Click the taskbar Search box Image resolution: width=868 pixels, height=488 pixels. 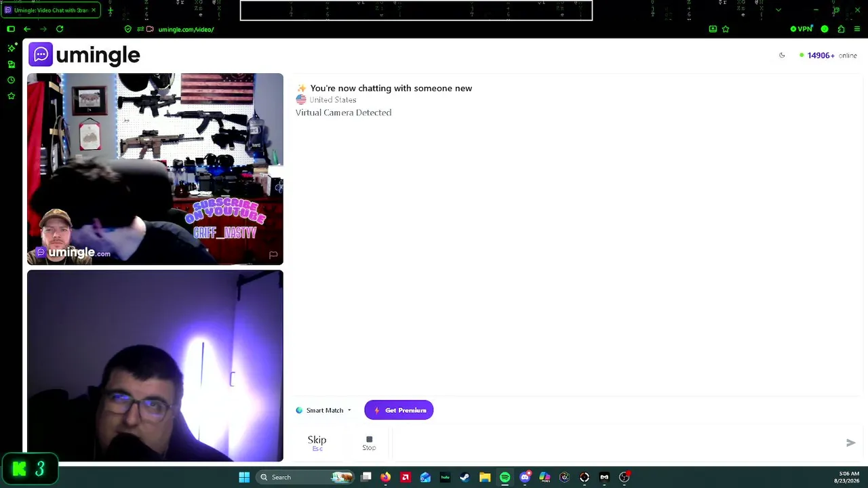pos(306,477)
